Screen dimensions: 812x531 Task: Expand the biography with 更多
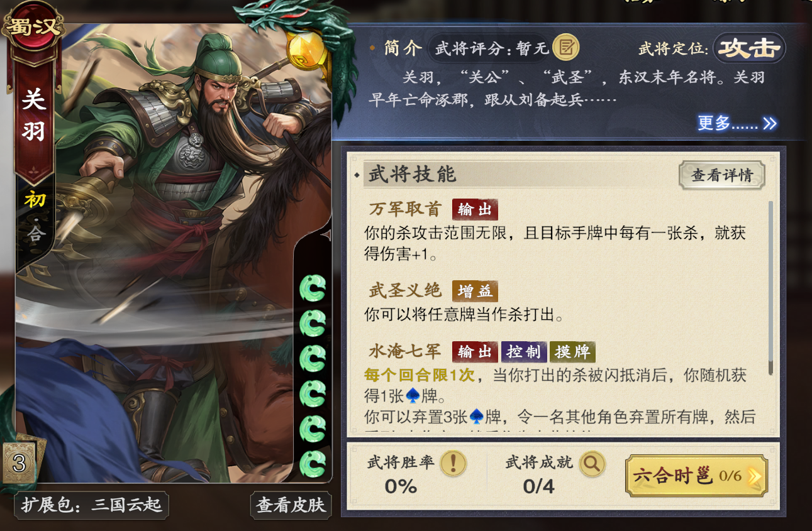[x=737, y=123]
